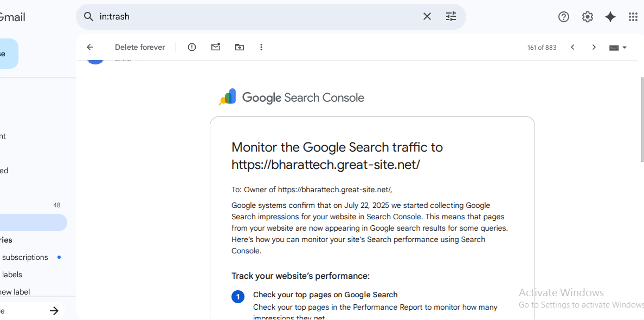Click Delete forever button
The width and height of the screenshot is (644, 320).
pos(140,47)
